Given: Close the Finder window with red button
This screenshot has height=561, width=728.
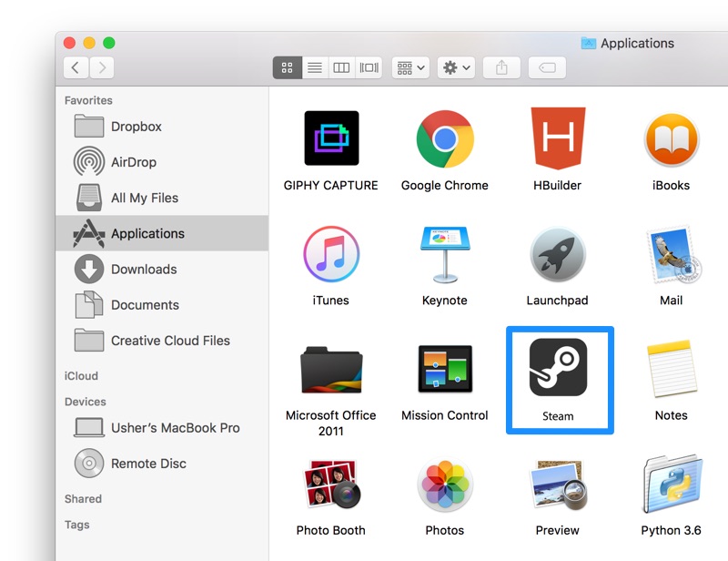Looking at the screenshot, I should (69, 43).
